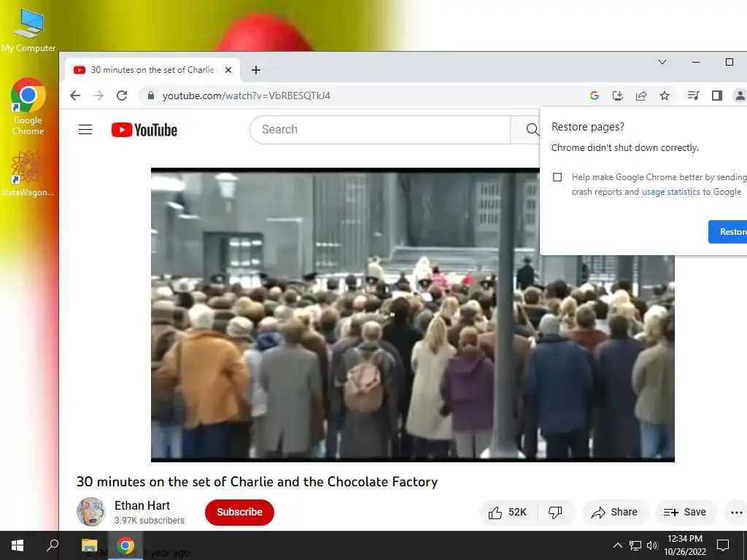
Task: Open tab search dropdown chevron
Action: (x=662, y=62)
